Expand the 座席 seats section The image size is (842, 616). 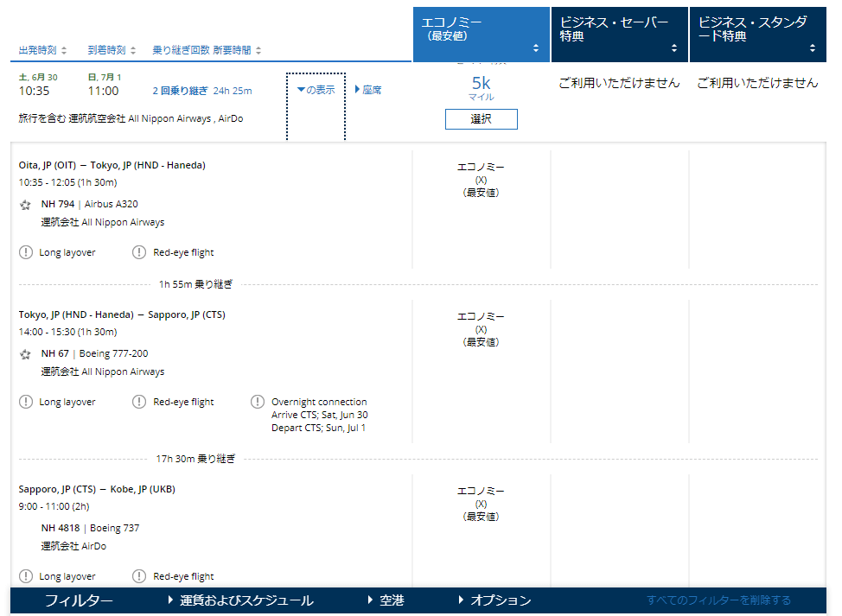pos(368,90)
